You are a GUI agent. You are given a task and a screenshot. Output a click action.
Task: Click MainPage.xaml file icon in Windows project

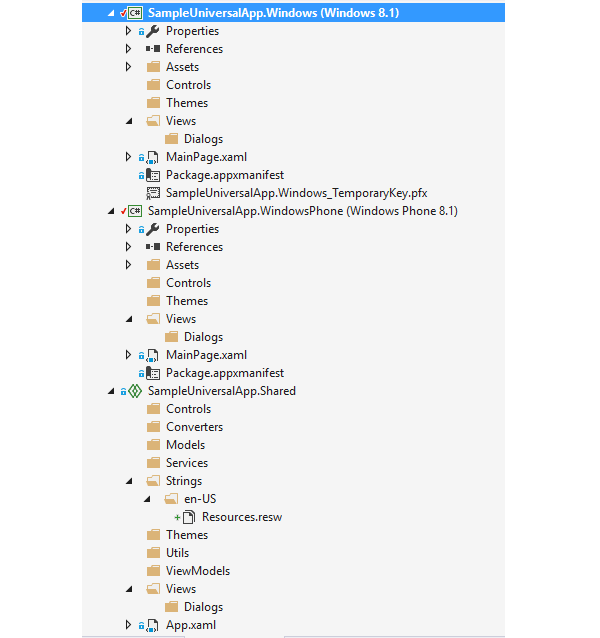pos(153,157)
